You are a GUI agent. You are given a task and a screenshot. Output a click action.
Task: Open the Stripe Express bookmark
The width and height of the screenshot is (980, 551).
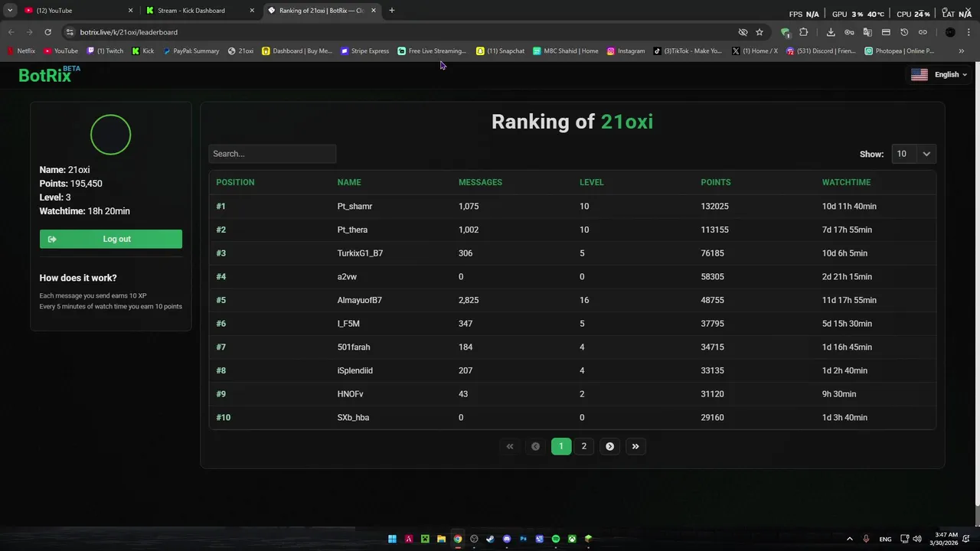click(x=364, y=51)
